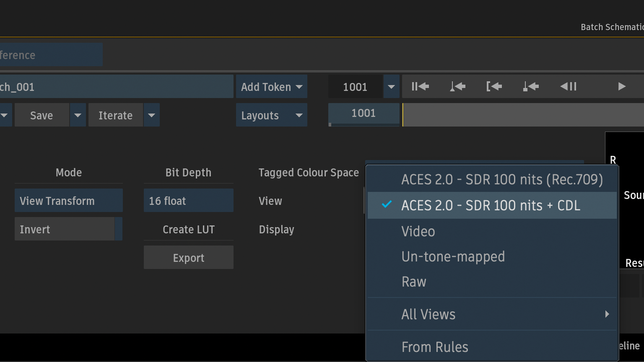Screen dimensions: 644x362
Task: Click the Export button
Action: click(x=188, y=258)
